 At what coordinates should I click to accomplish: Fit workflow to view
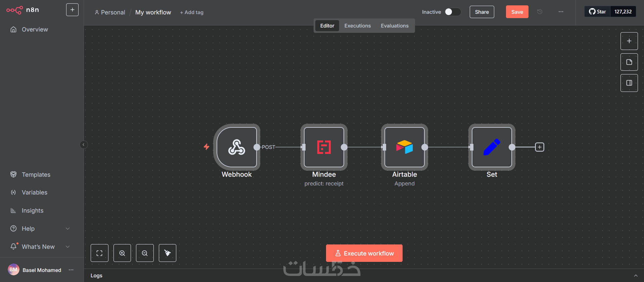click(99, 253)
